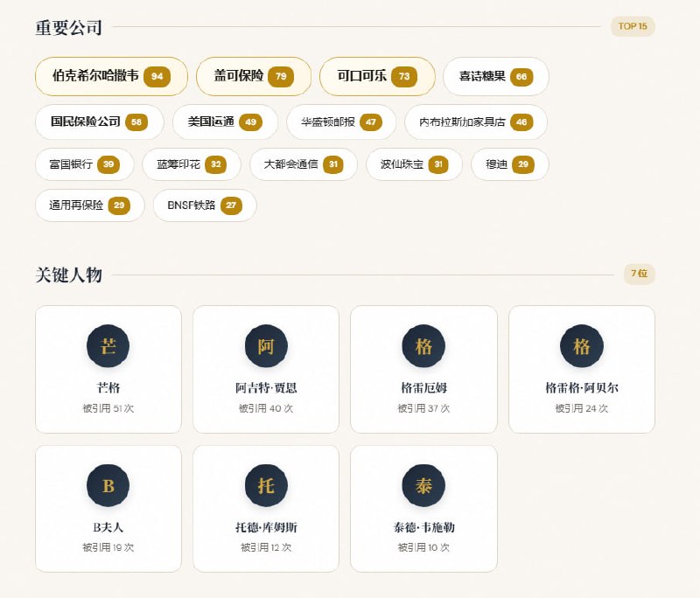Click the 芒 avatar icon for 芒格

click(108, 346)
